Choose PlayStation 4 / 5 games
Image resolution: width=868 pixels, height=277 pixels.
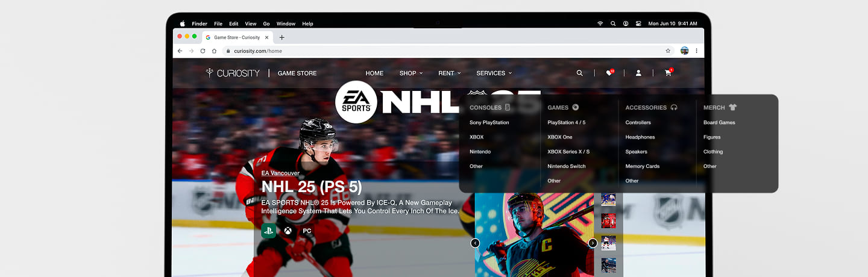[566, 122]
